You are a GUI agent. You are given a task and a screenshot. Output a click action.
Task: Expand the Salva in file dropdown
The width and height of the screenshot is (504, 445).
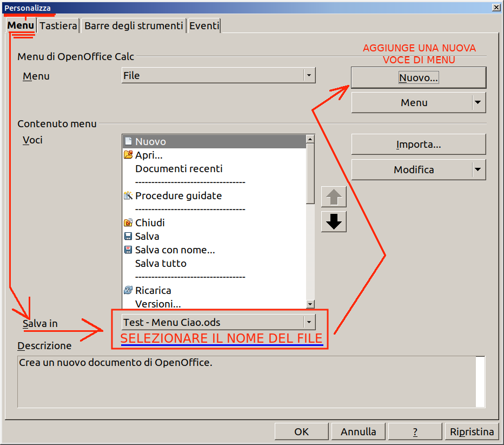[x=309, y=322]
